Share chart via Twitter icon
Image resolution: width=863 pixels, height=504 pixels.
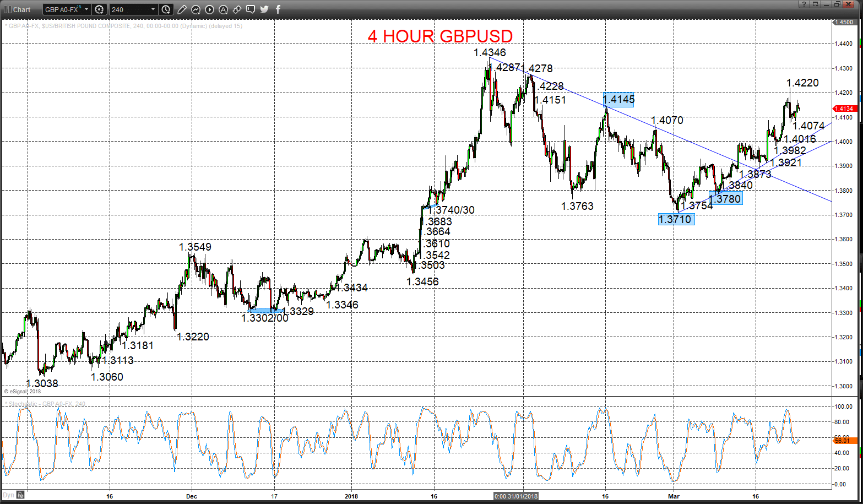(x=264, y=9)
